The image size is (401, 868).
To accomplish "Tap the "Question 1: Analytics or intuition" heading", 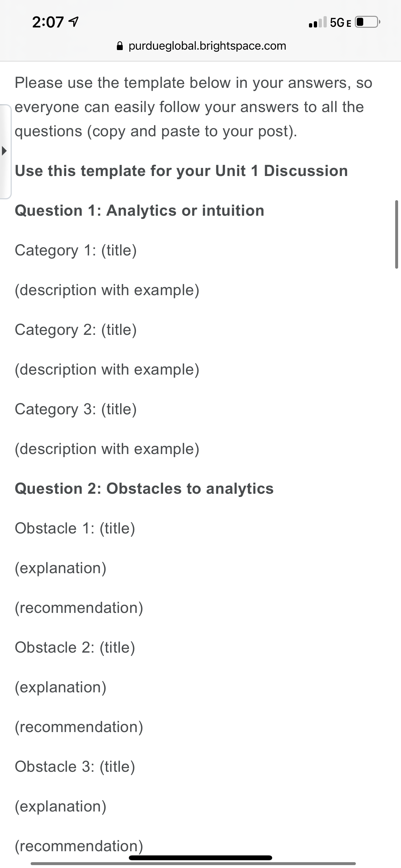I will (139, 211).
